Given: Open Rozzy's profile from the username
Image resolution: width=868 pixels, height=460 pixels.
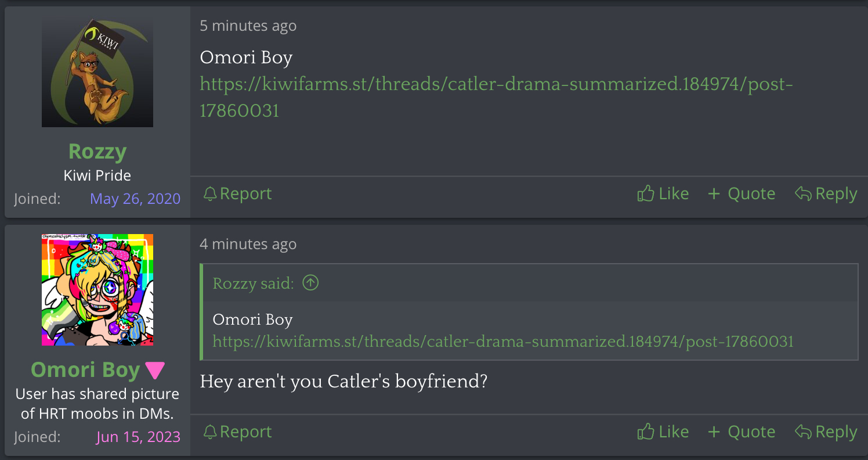Looking at the screenshot, I should click(97, 152).
